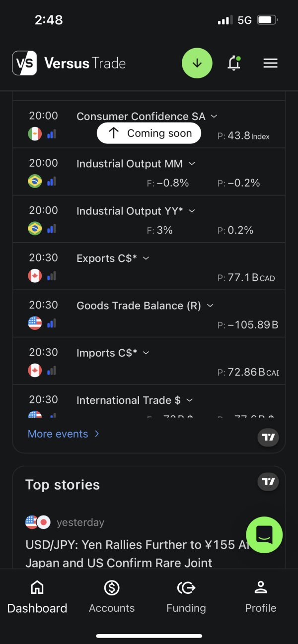Screen dimensions: 298x644
Task: Open the hamburger menu
Action: 270,63
